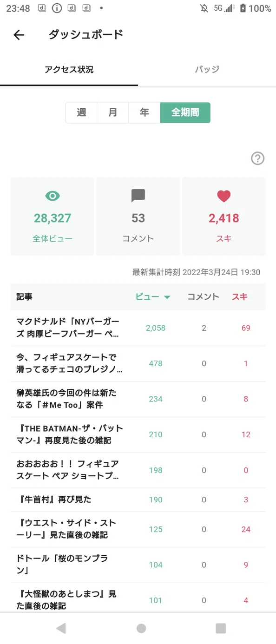Viewport: 276px width, 644px height.
Task: Toggle sort arrow next to ビュー
Action: [167, 297]
